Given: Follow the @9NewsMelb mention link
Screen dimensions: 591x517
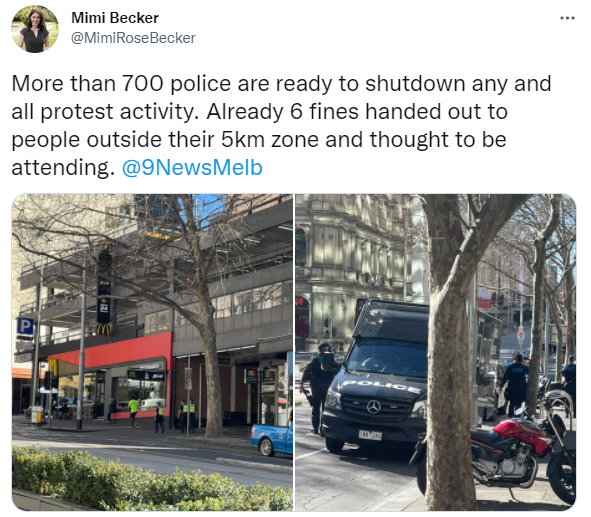Looking at the screenshot, I should (x=192, y=167).
